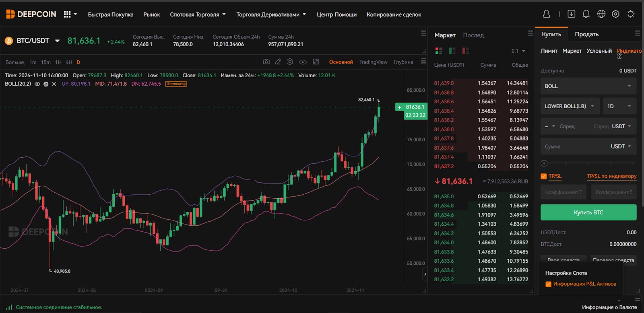Toggle BOLL indicator visibility eye
The image size is (644, 313).
[x=37, y=84]
